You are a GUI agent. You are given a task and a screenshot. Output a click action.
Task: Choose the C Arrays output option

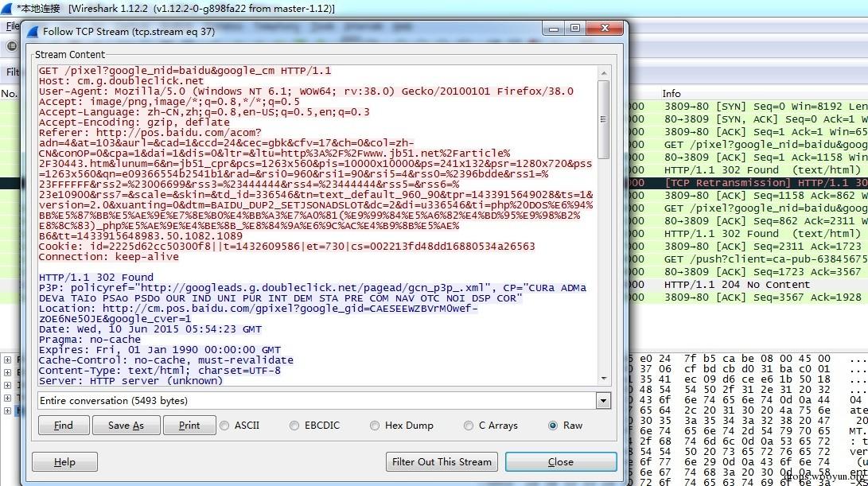469,426
